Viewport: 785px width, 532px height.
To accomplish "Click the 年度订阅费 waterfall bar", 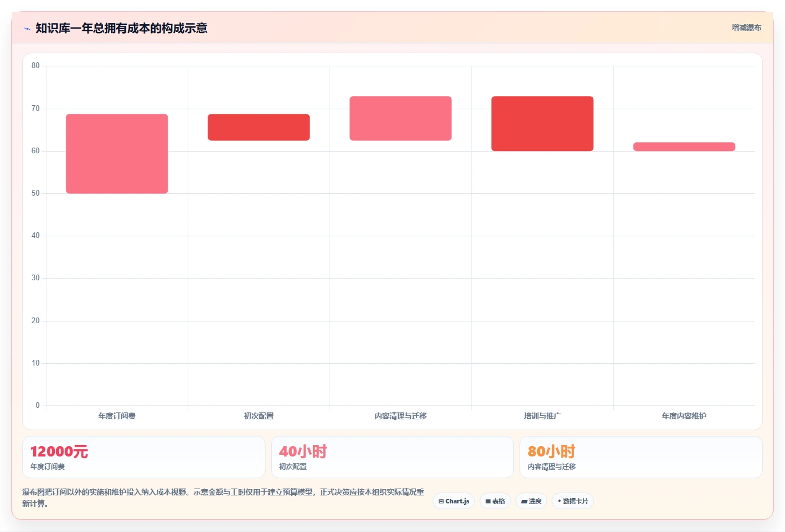I will [x=117, y=154].
